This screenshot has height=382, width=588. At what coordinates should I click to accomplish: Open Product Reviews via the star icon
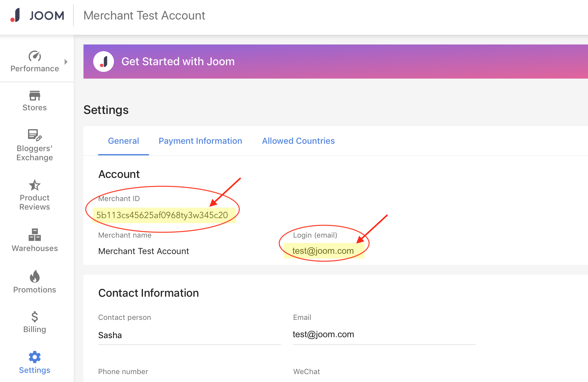tap(34, 186)
